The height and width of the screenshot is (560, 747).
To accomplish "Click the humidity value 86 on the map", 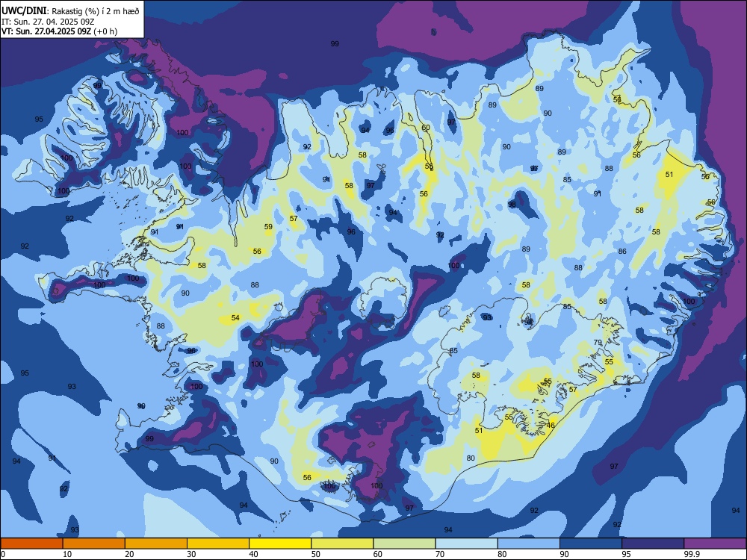I will (x=622, y=252).
